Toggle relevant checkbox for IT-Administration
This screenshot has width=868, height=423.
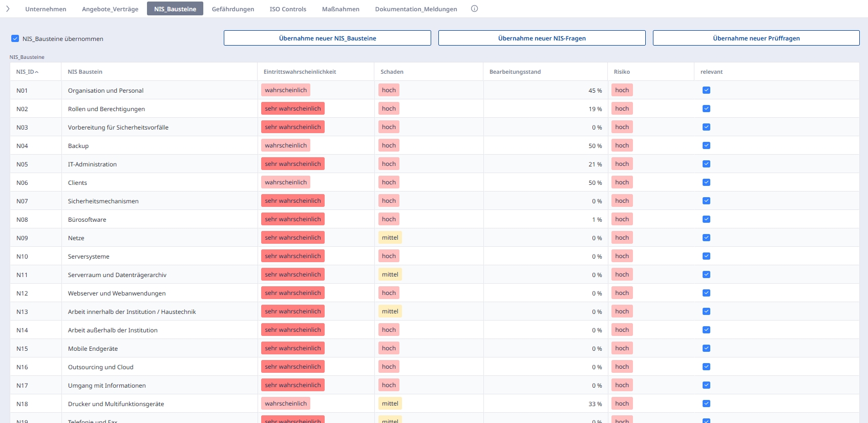pos(706,164)
